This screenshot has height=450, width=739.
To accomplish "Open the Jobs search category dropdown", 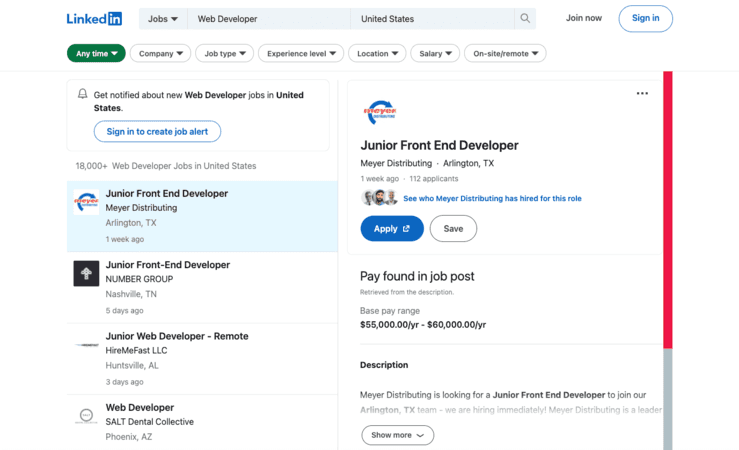I will click(x=163, y=19).
